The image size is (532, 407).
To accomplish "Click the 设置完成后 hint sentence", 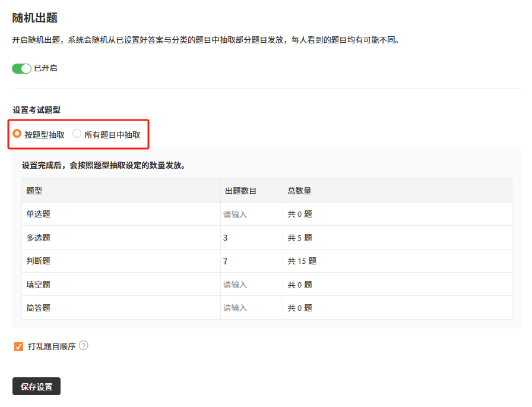I will (103, 165).
